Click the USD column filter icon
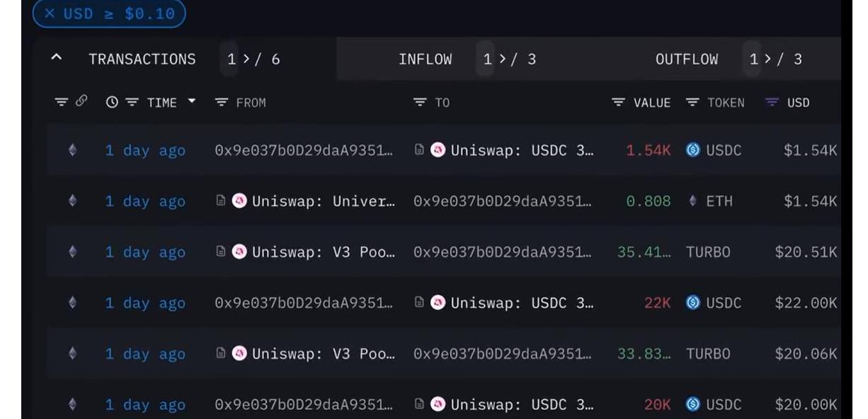The image size is (868, 419). (x=772, y=103)
